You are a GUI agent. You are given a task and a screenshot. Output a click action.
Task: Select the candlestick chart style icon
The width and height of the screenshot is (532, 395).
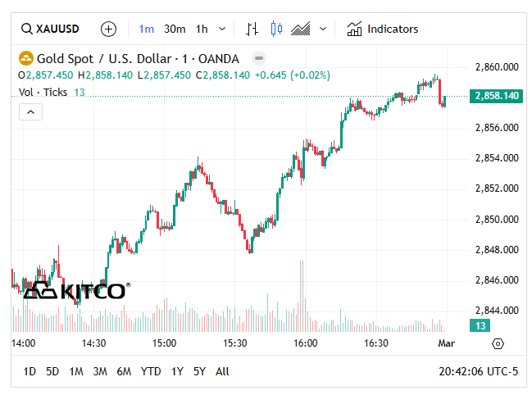(x=276, y=29)
